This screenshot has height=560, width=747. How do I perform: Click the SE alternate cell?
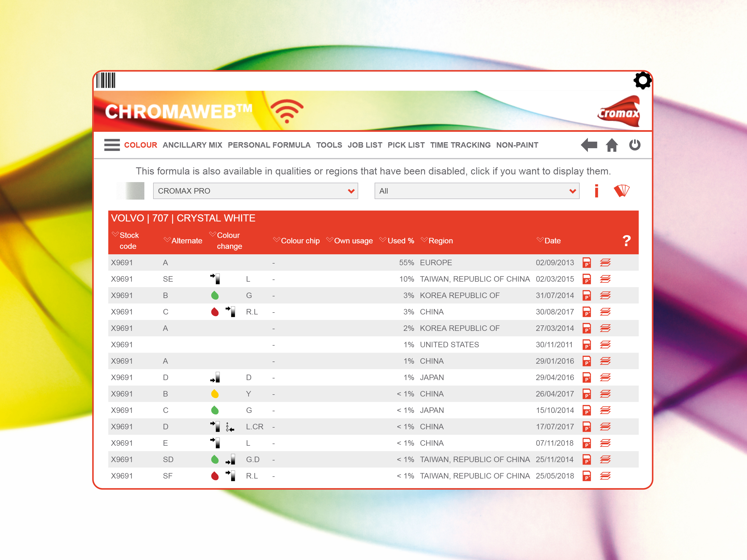[168, 279]
